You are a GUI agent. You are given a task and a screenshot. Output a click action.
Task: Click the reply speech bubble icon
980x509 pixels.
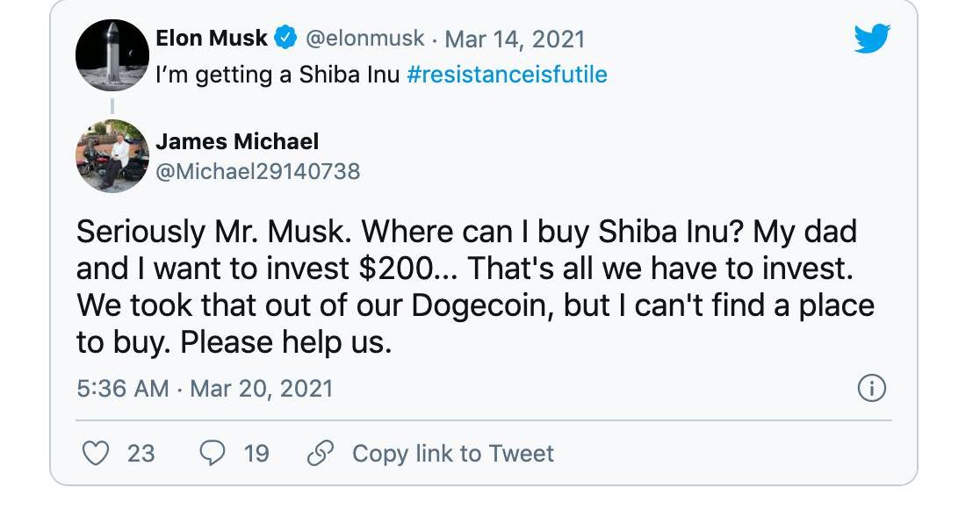pos(213,453)
